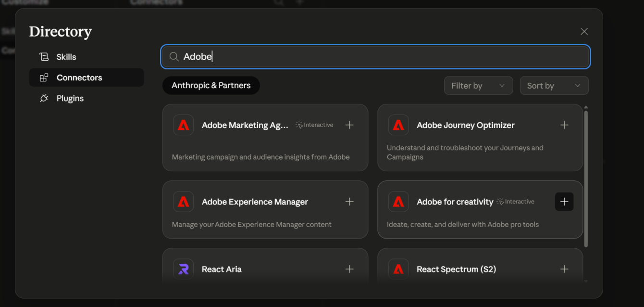644x307 pixels.
Task: Add the Adobe Marketing Agent connector
Action: click(349, 125)
